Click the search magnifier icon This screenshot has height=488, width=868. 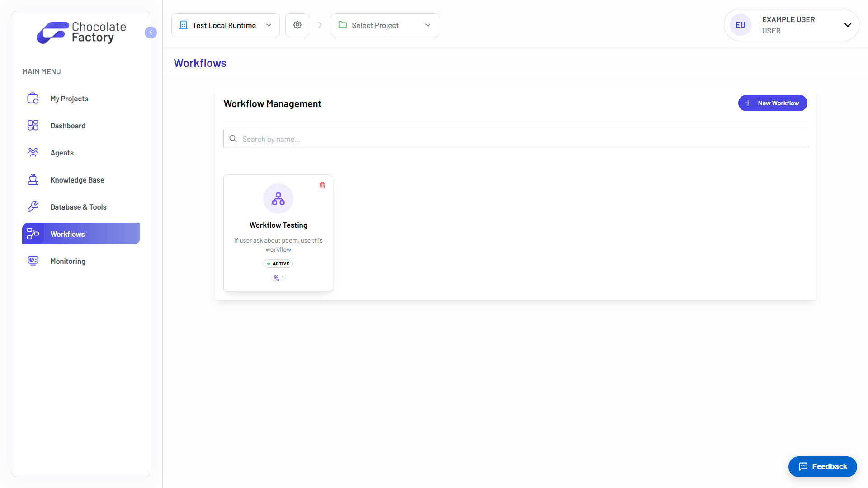click(233, 139)
